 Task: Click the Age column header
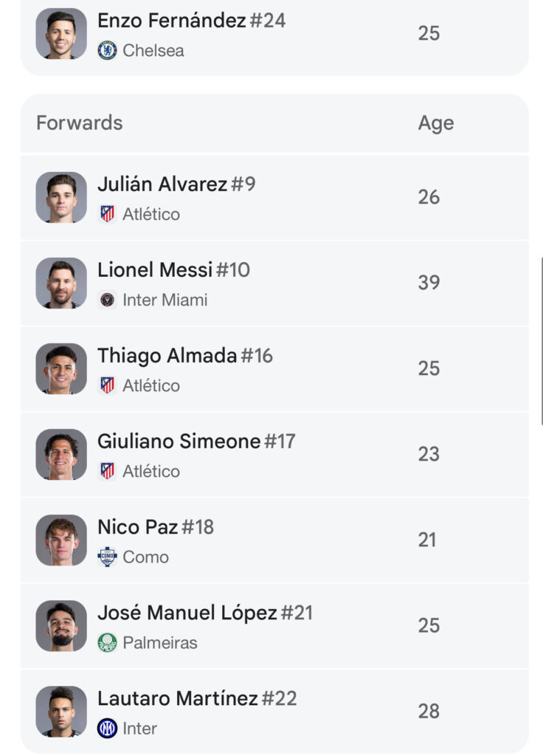coord(435,123)
